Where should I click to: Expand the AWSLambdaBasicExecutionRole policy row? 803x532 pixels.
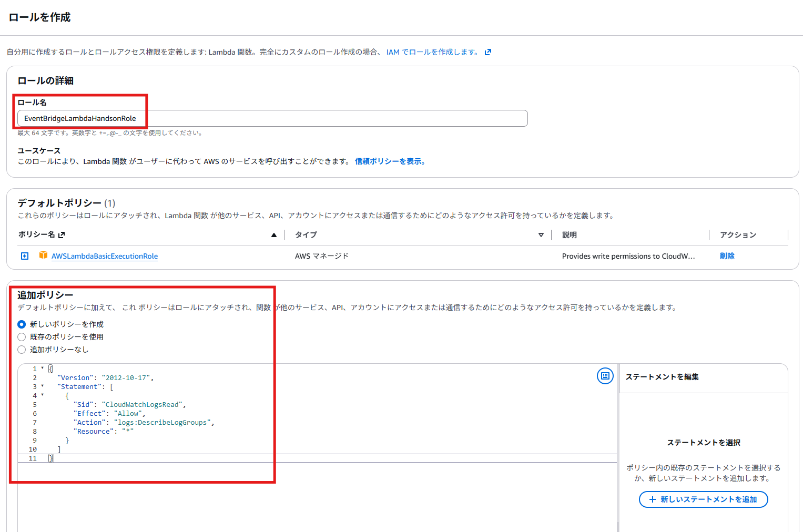(25, 256)
